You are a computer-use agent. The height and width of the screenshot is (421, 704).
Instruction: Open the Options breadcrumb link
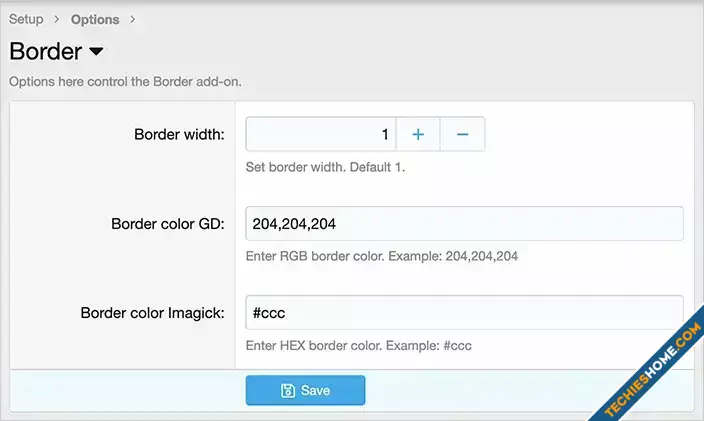coord(95,19)
